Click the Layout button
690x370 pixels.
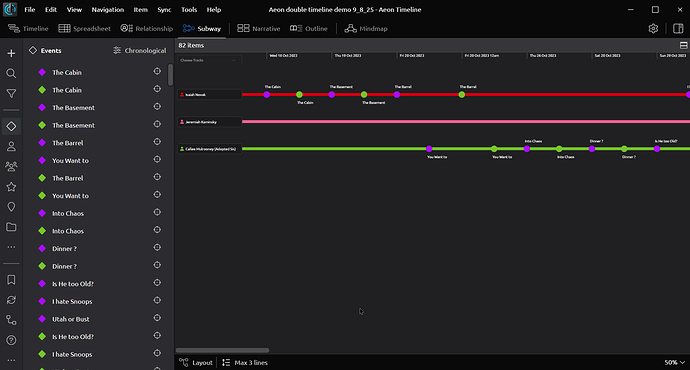[196, 363]
